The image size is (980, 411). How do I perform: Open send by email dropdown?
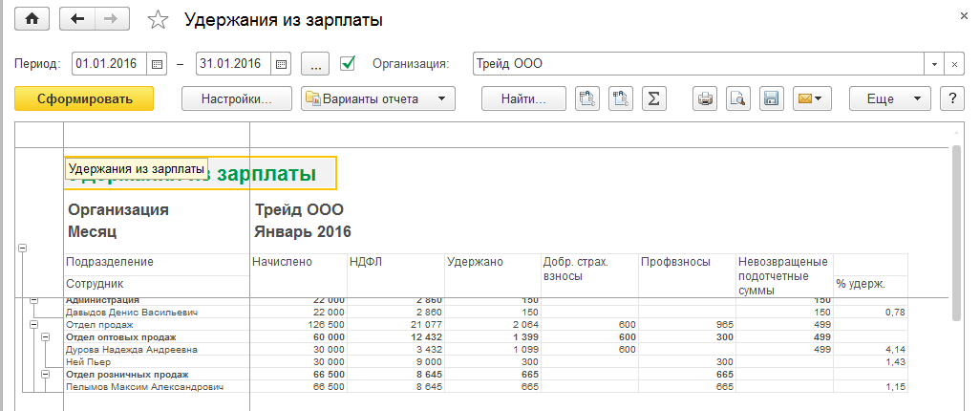pyautogui.click(x=811, y=98)
